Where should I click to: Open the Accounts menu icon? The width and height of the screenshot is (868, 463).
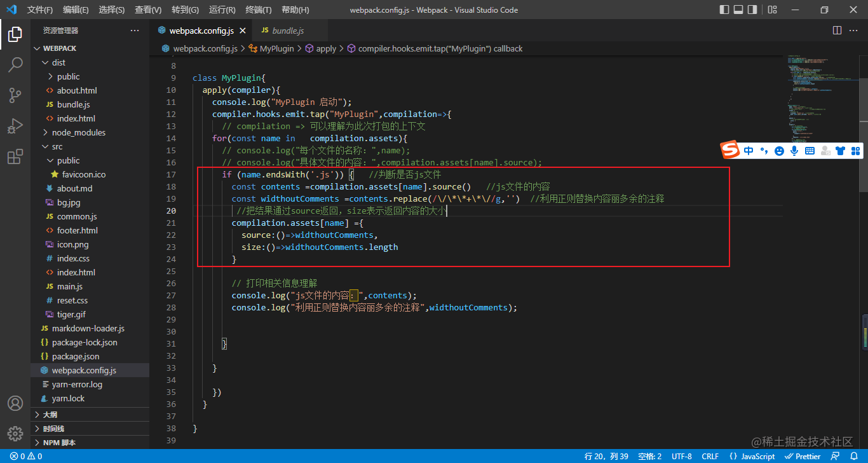coord(15,403)
